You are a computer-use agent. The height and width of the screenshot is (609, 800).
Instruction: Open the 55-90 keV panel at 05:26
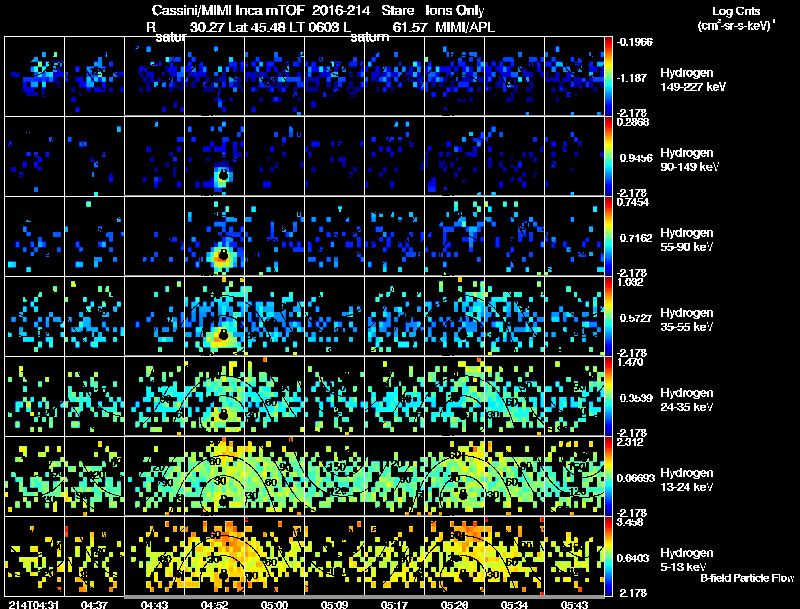(x=455, y=237)
